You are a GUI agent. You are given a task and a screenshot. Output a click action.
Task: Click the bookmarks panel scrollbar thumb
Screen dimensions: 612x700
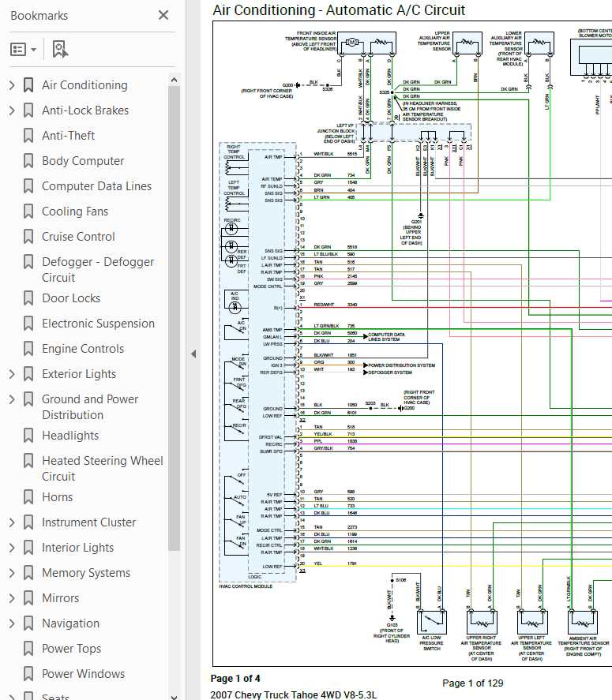click(175, 319)
